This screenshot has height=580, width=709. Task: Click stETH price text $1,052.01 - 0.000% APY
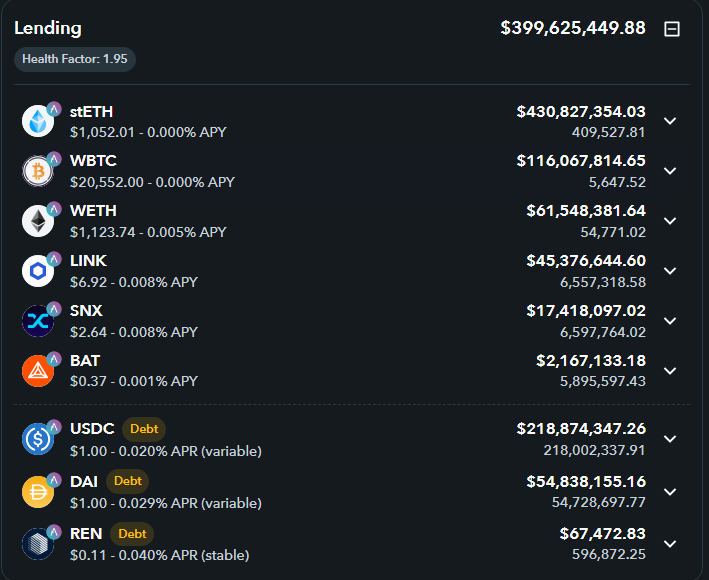click(148, 132)
